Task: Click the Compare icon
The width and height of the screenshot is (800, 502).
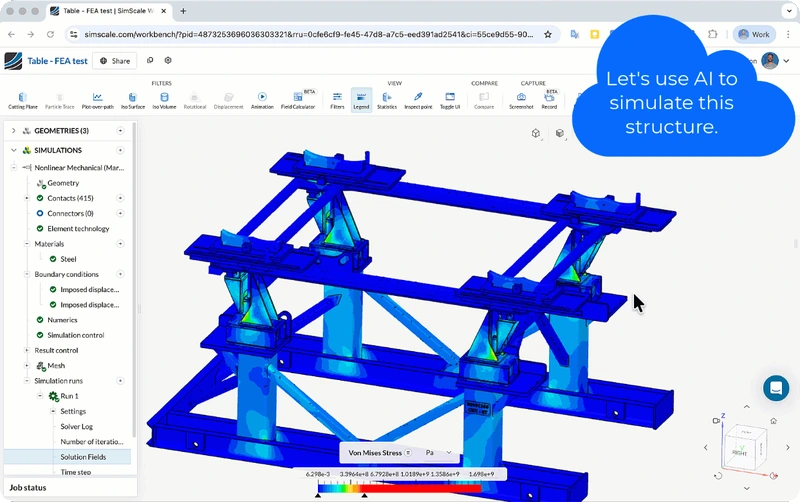Action: tap(484, 100)
